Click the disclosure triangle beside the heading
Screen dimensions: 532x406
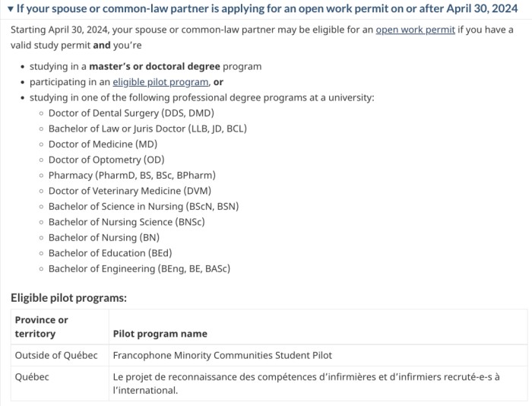pyautogui.click(x=10, y=8)
